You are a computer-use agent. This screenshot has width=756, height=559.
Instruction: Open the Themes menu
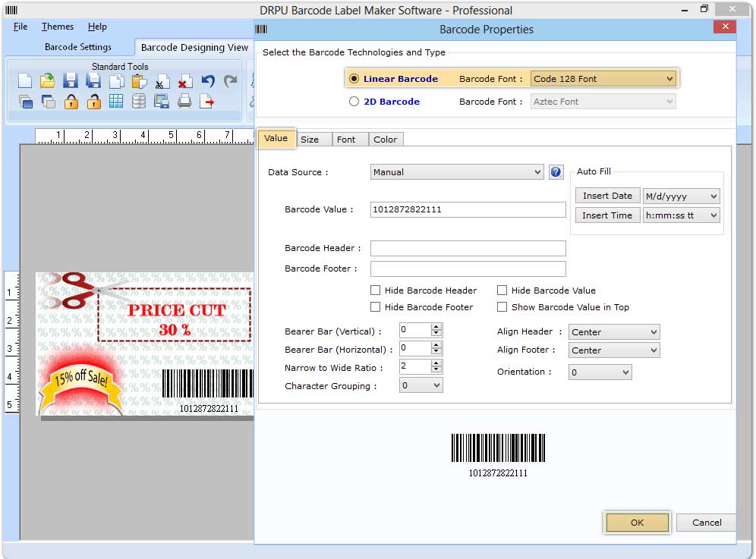pyautogui.click(x=58, y=27)
